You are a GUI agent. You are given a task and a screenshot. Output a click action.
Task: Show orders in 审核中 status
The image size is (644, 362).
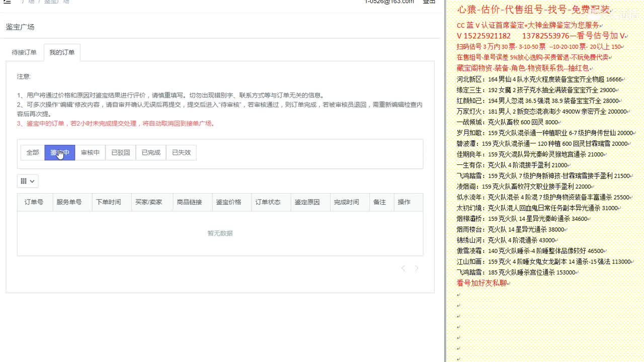click(x=90, y=152)
